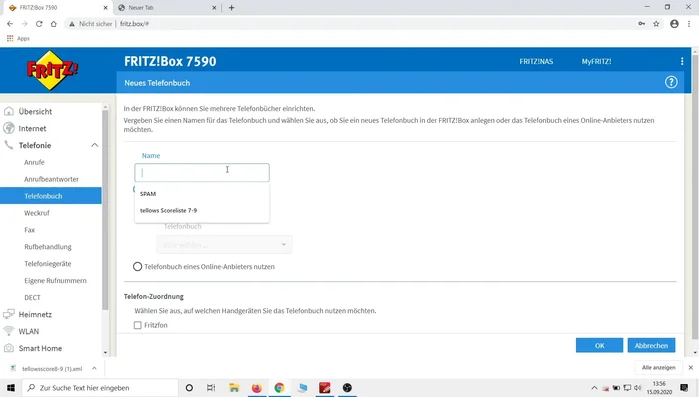The height and width of the screenshot is (397, 699).
Task: Open the WLAN menu
Action: pyautogui.click(x=29, y=332)
